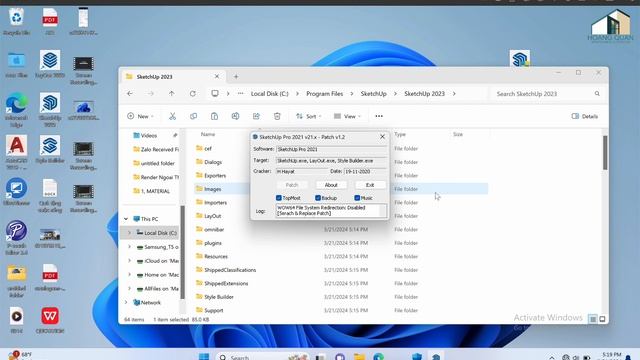Viewport: 640px width, 360px height.
Task: Open Recycle Bin desktop icon
Action: tap(16, 22)
